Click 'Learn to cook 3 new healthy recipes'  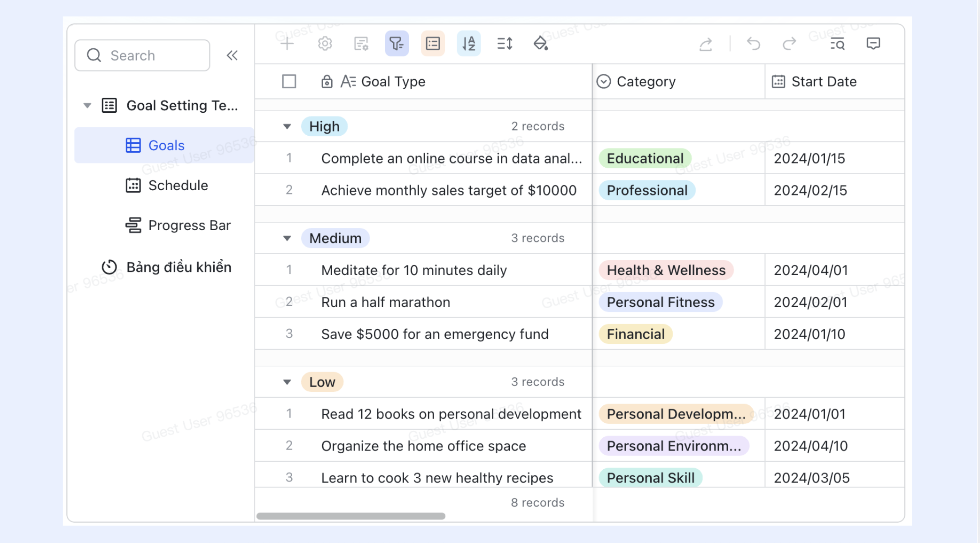click(437, 478)
